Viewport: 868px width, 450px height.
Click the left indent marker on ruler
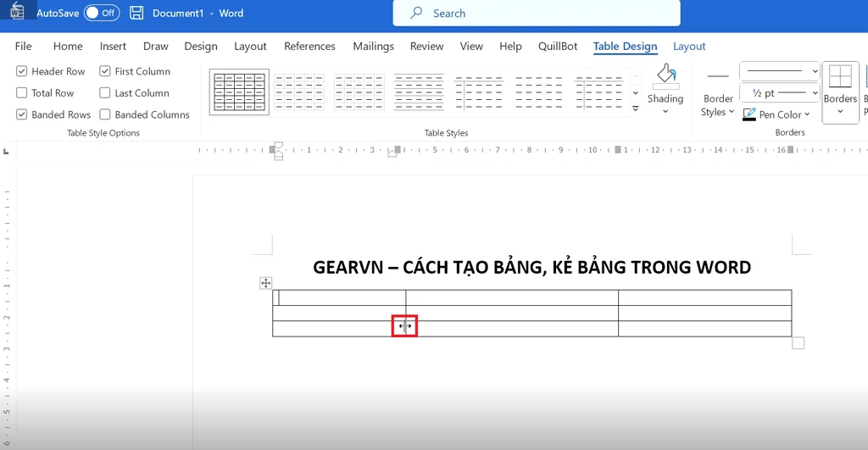click(x=278, y=157)
